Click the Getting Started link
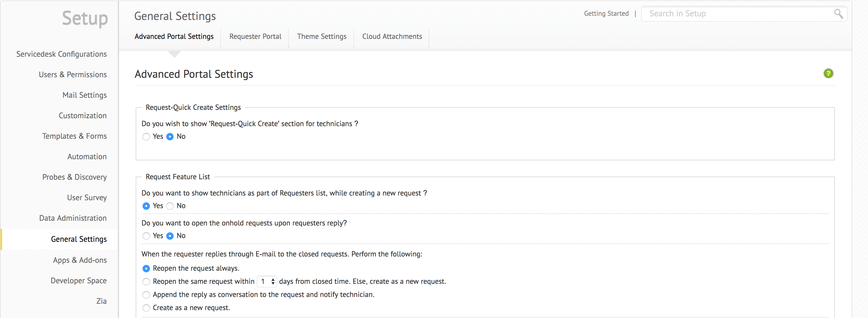This screenshot has width=868, height=318. (x=606, y=13)
